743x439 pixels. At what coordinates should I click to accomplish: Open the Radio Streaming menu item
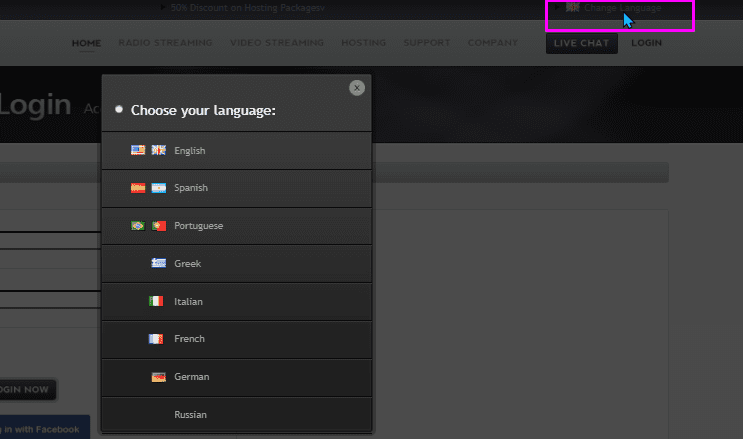[165, 43]
